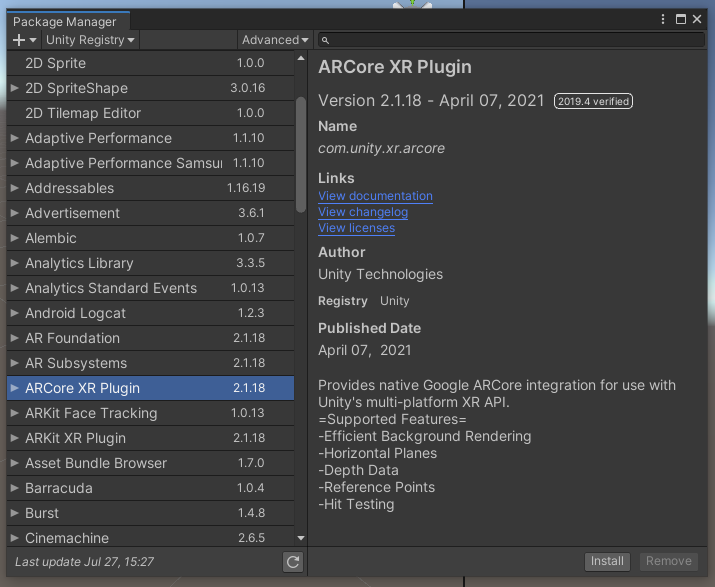Open the Advanced dropdown

pyautogui.click(x=275, y=40)
